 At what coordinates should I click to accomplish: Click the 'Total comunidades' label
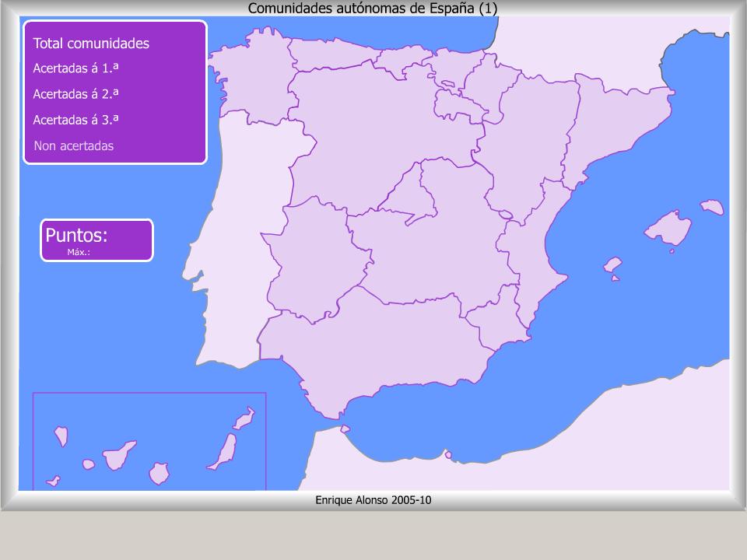[x=91, y=44]
